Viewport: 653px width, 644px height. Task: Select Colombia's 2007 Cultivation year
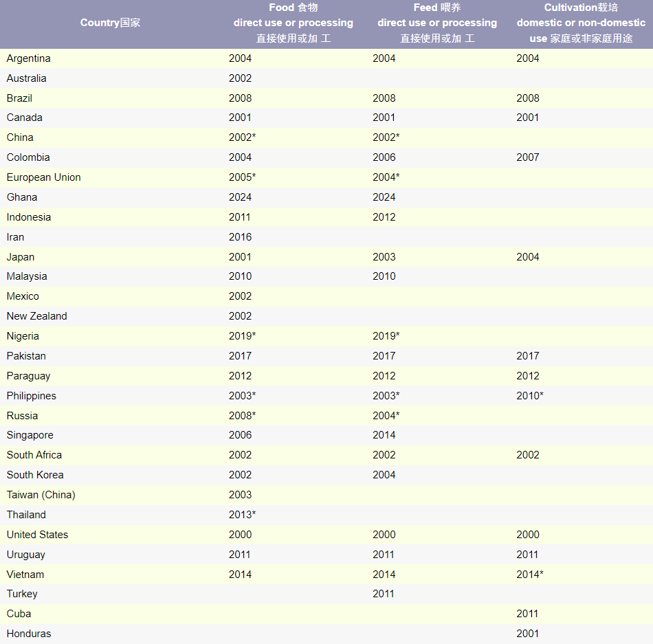528,157
